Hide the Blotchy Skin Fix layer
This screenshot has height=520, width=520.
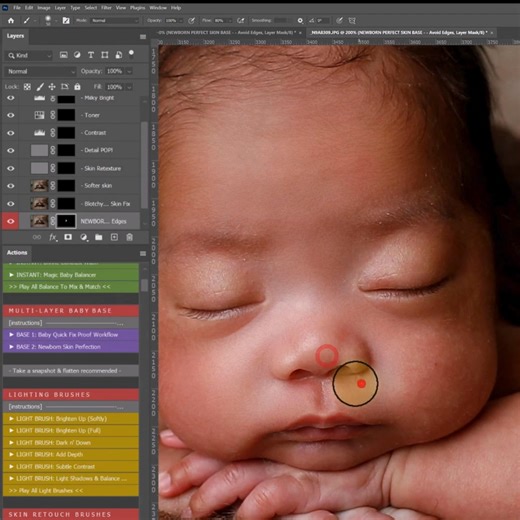click(x=11, y=204)
